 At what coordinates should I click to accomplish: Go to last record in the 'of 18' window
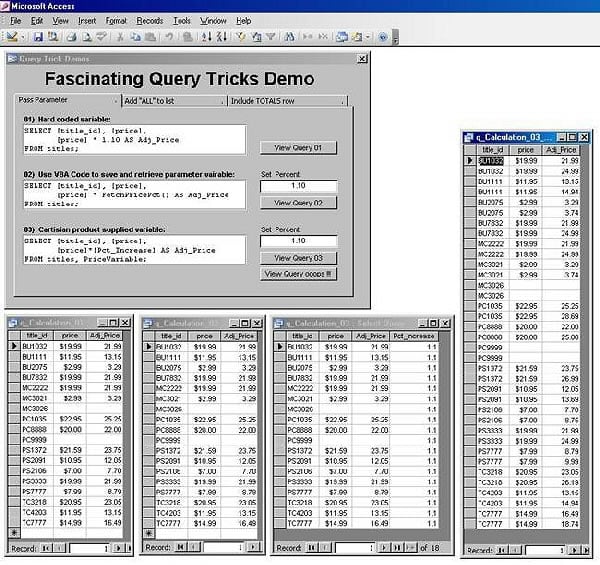pos(397,548)
